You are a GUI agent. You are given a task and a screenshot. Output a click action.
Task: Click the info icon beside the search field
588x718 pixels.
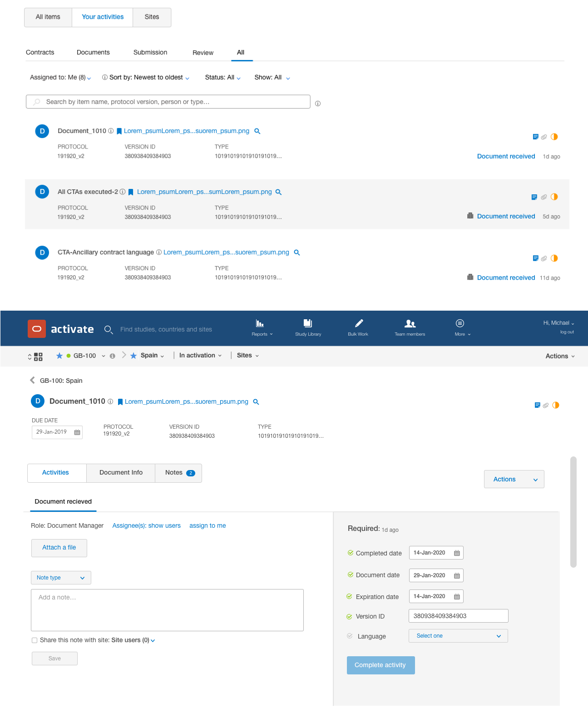point(318,104)
